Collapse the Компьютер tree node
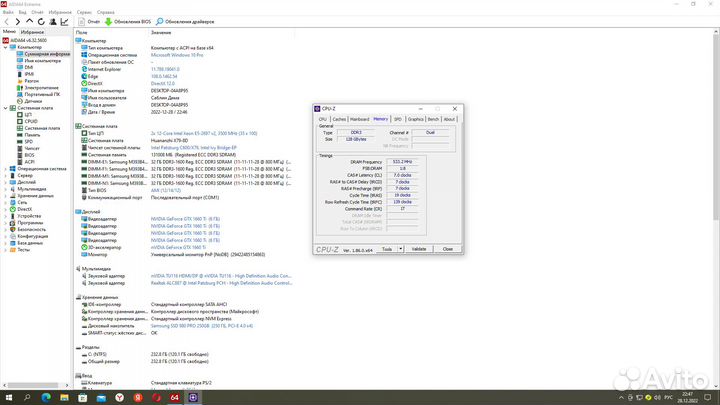 pyautogui.click(x=6, y=47)
